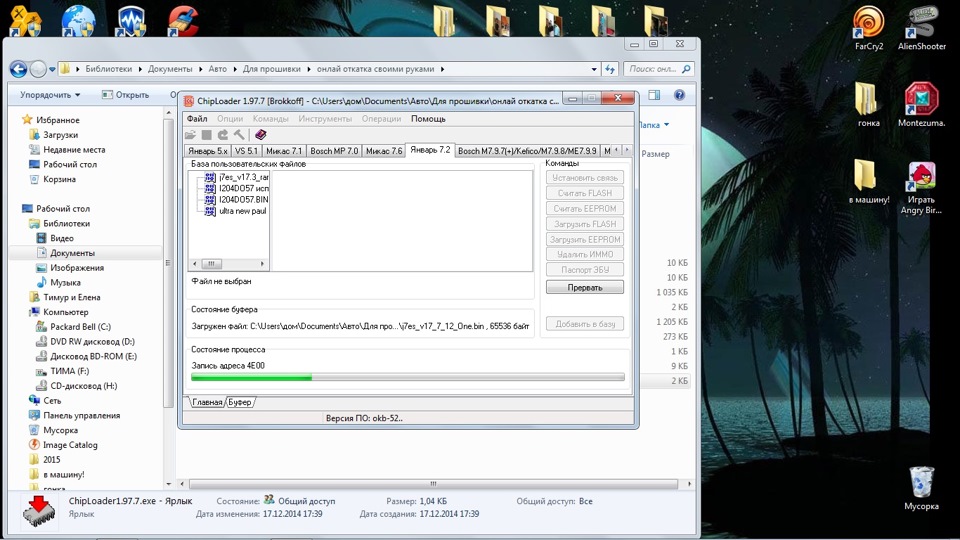Expand the Библиотеки breadcrumb arrow
Viewport: 960px width, 540px height.
point(140,69)
